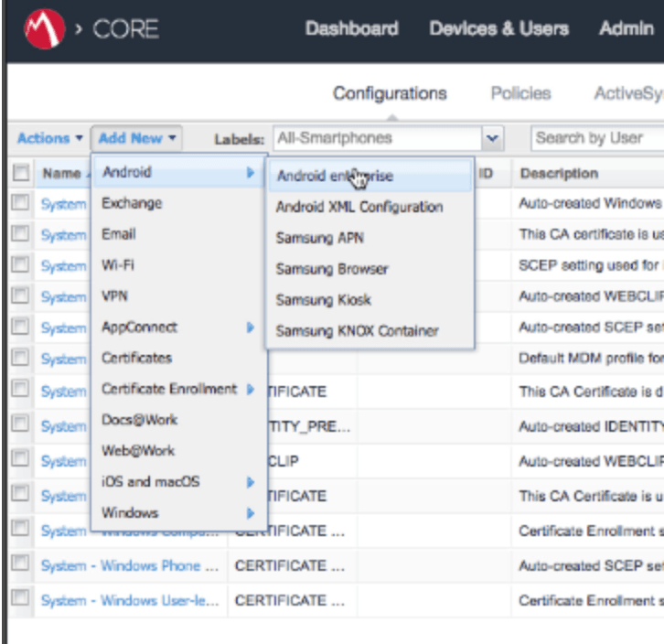Choose Docs@Work menu entry

tap(178, 420)
